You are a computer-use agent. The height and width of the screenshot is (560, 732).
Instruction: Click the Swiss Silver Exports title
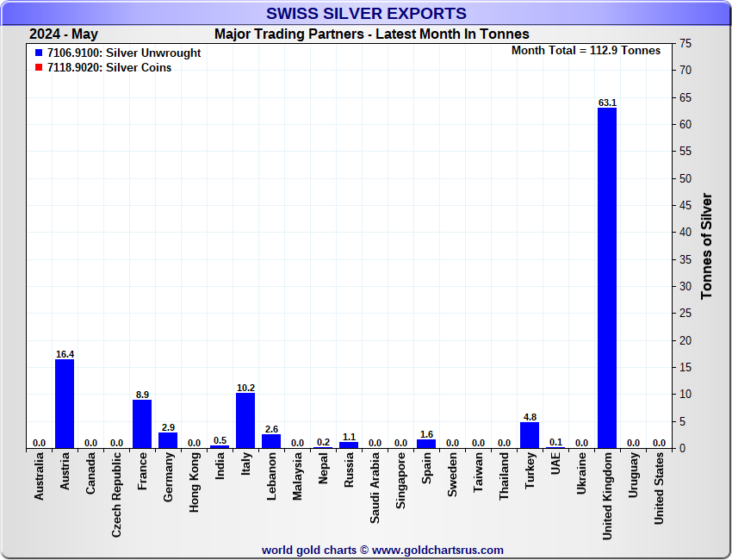coord(366,13)
